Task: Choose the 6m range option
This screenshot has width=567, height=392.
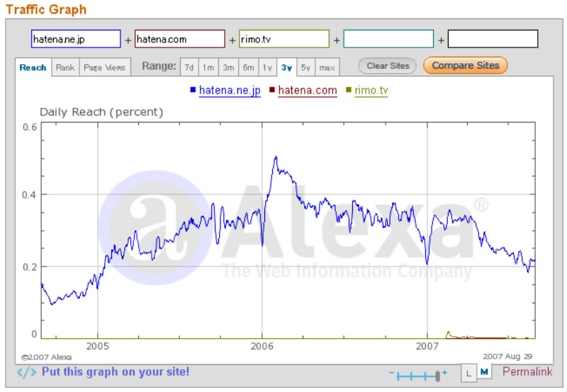Action: tap(248, 67)
